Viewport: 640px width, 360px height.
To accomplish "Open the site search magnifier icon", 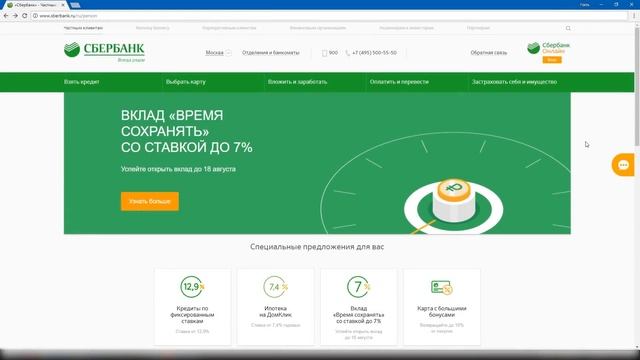I will [568, 28].
